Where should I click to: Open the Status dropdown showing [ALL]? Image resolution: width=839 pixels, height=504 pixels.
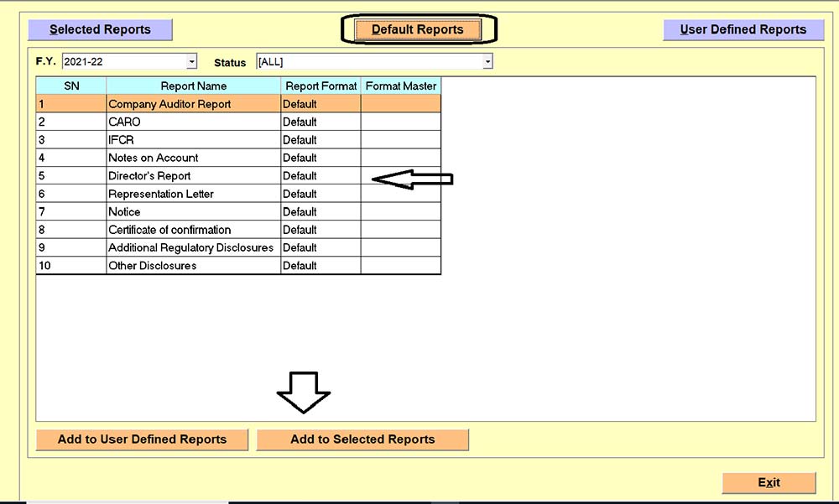coord(487,60)
